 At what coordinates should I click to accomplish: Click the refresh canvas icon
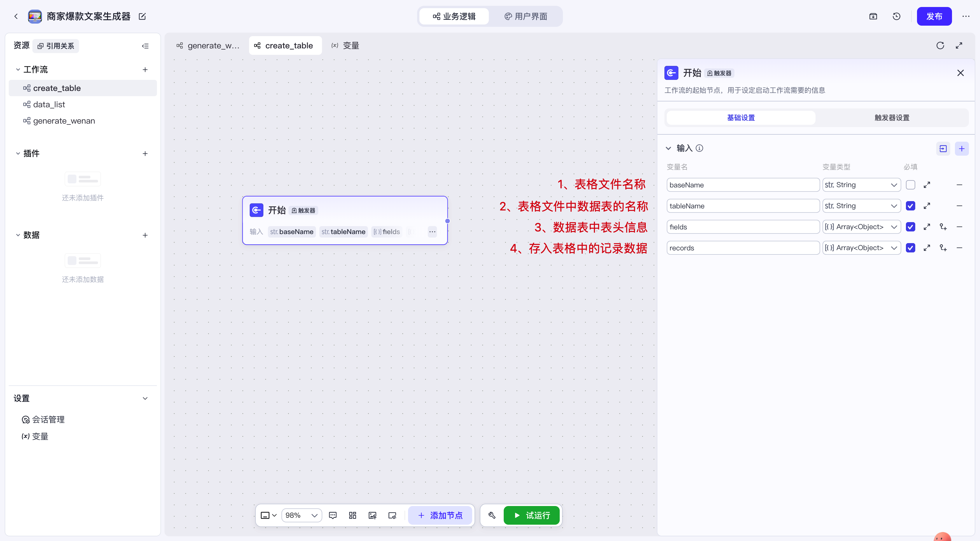[x=940, y=46]
